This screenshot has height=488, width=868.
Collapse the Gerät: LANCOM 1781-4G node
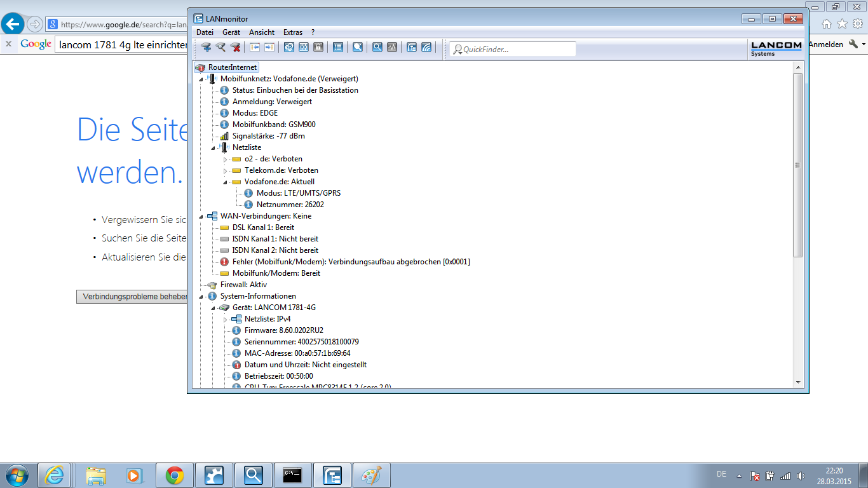(x=213, y=308)
